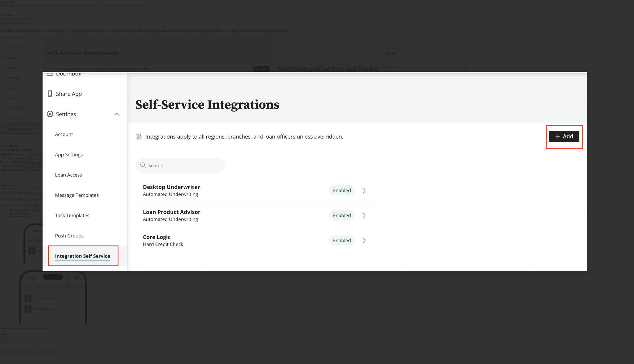Select Task Templates in sidebar

click(x=72, y=216)
